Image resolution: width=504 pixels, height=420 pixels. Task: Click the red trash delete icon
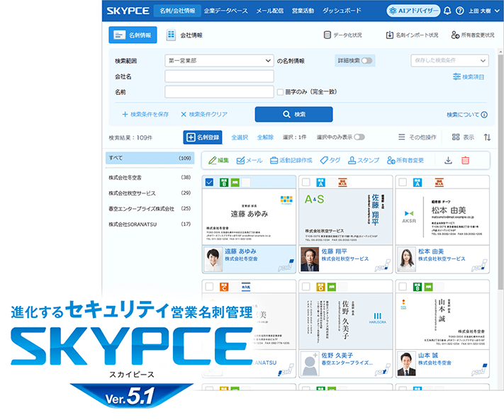point(465,161)
